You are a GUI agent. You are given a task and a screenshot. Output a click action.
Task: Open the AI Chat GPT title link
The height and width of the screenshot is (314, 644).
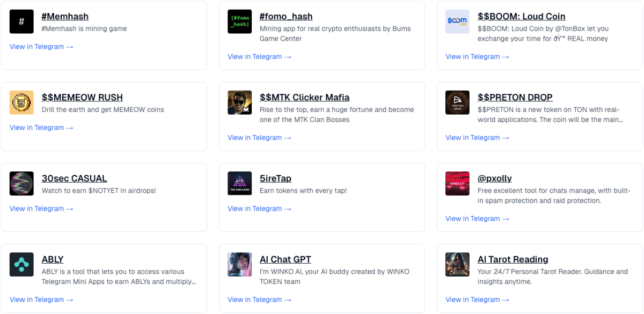click(285, 259)
